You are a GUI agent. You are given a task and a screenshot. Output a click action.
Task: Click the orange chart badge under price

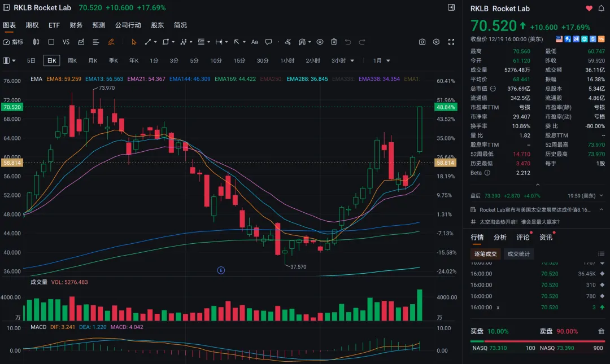(602, 39)
